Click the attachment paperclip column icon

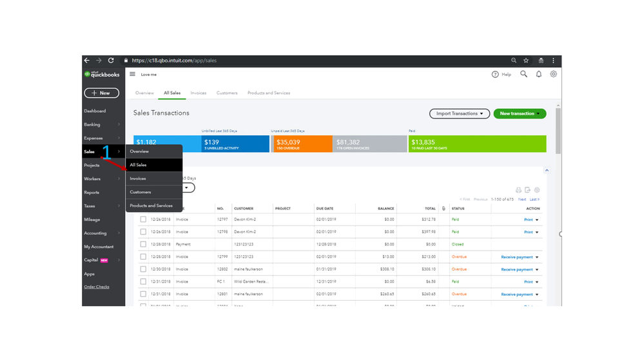point(444,209)
